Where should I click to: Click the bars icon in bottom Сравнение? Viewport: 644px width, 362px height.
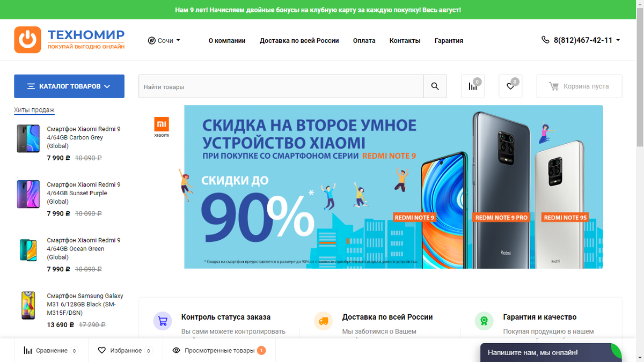(x=28, y=351)
